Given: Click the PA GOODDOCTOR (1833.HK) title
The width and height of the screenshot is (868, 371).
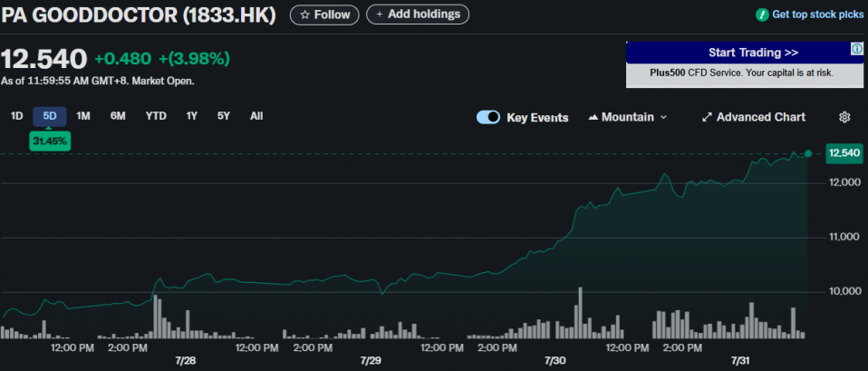Looking at the screenshot, I should tap(139, 15).
